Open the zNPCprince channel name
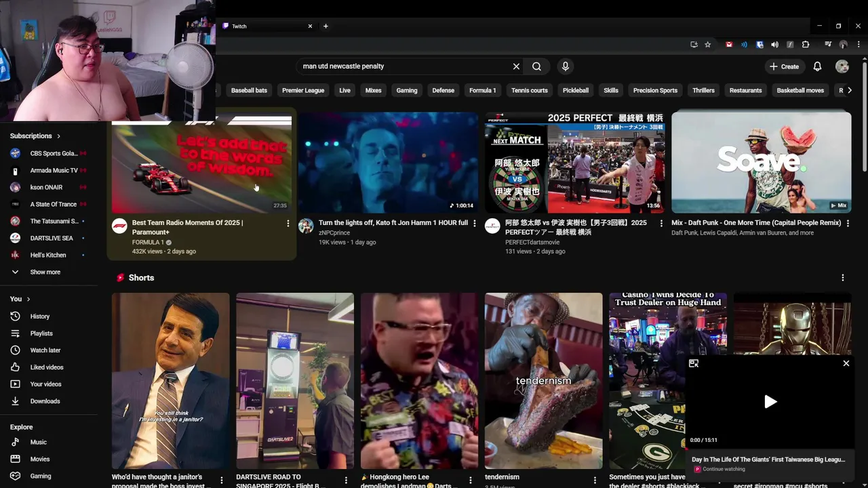Viewport: 868px width, 488px height. [334, 232]
